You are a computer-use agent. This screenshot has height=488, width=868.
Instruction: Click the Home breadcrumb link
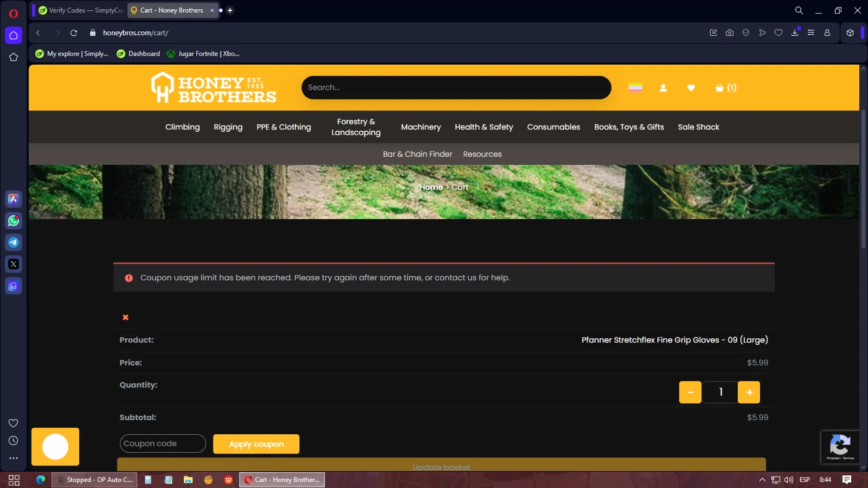[431, 187]
